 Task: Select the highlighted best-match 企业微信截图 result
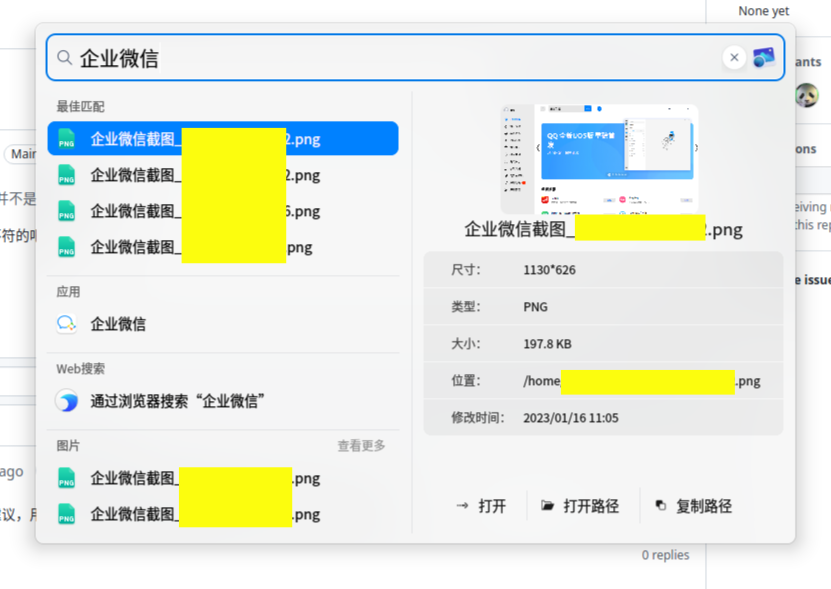(x=223, y=139)
